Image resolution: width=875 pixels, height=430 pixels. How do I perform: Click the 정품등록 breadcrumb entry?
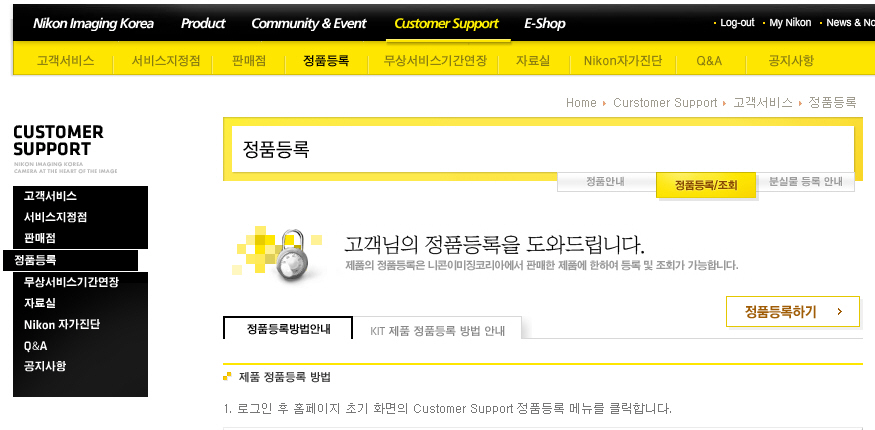click(x=833, y=103)
